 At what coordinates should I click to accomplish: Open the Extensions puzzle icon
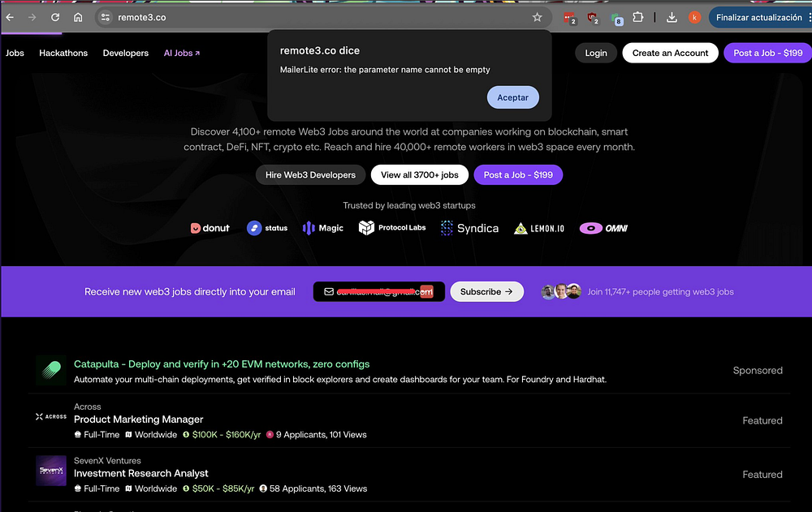pyautogui.click(x=638, y=17)
